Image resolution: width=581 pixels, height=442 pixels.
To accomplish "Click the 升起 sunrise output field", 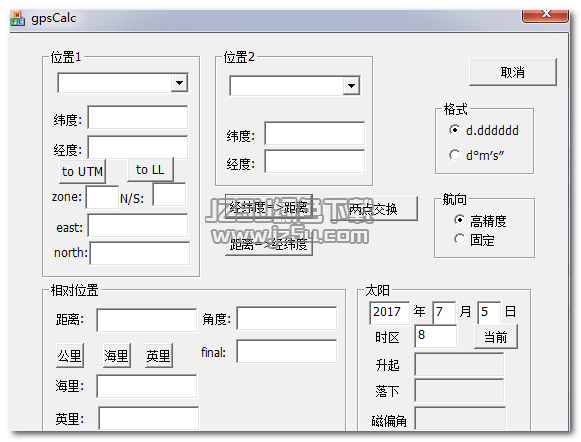I will pyautogui.click(x=459, y=365).
